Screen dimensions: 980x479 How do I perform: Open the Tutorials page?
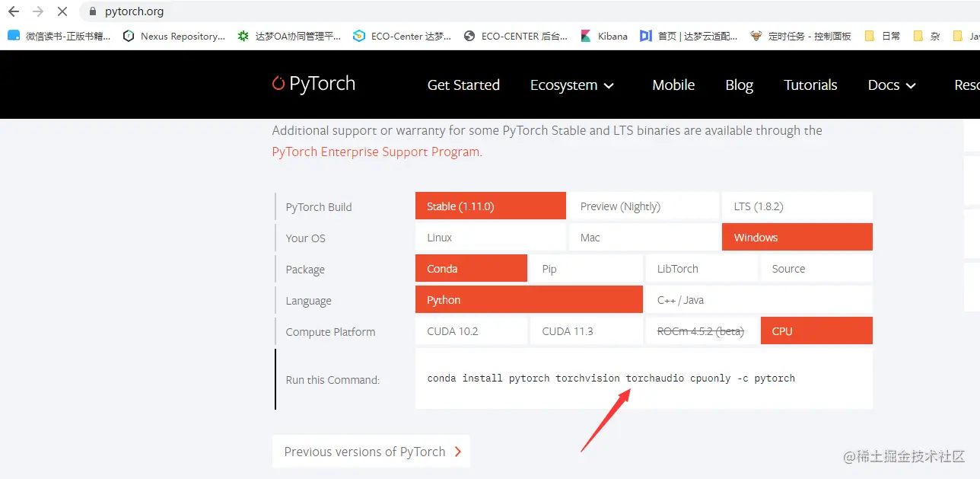(810, 85)
